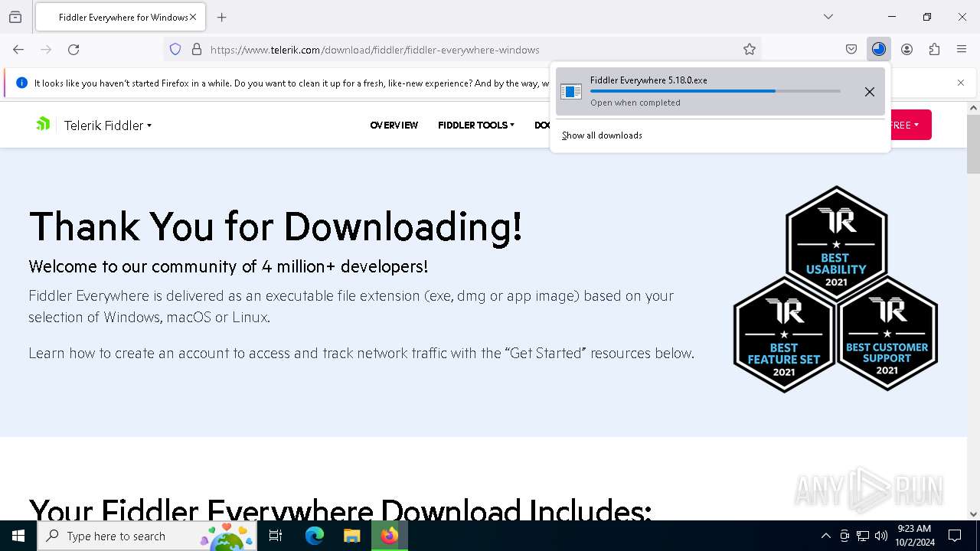This screenshot has width=980, height=551.
Task: Open Firefox tab list (recent browsing) icon
Action: click(x=15, y=17)
